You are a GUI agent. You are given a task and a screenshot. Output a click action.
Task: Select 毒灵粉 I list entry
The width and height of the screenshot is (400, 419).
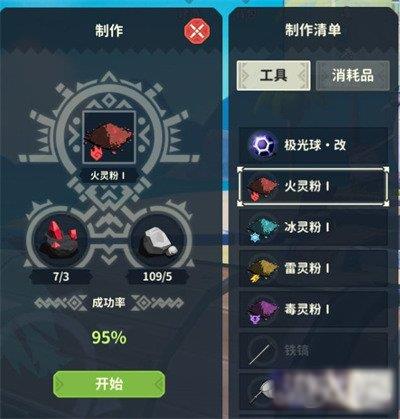[313, 310]
